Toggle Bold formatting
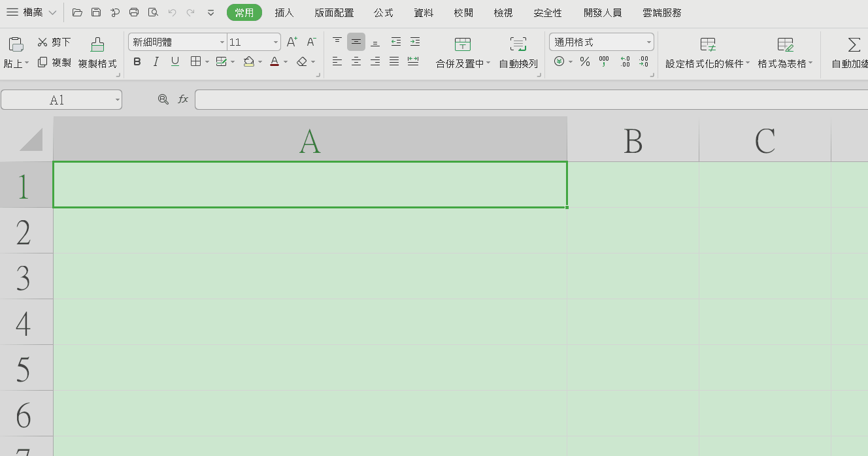 click(137, 61)
